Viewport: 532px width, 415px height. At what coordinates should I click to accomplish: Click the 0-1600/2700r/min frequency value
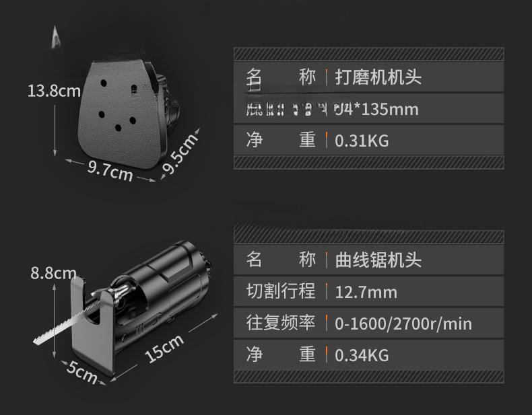pos(403,324)
